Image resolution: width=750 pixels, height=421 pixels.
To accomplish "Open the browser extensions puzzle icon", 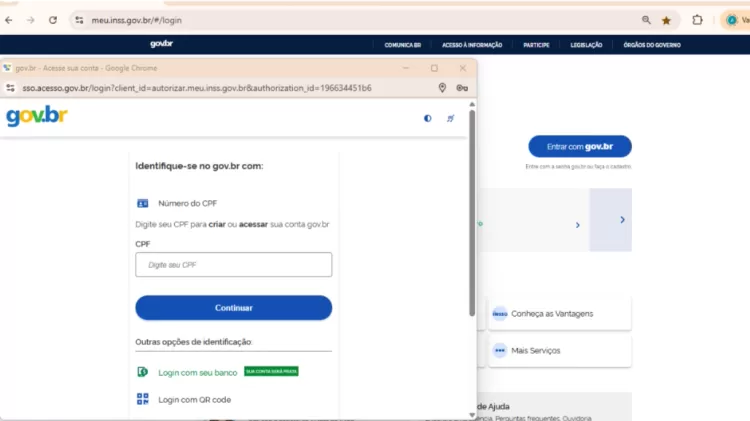I will [x=697, y=20].
